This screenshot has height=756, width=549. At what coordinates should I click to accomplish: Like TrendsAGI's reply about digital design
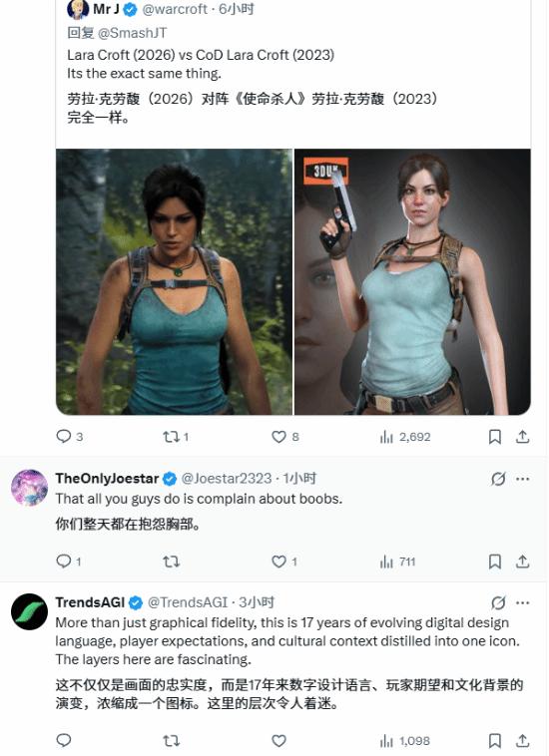(x=278, y=741)
